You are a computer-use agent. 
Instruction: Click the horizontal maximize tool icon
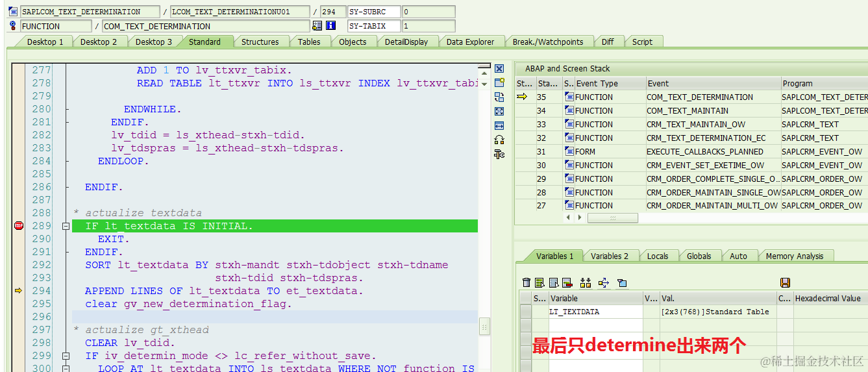tap(499, 125)
